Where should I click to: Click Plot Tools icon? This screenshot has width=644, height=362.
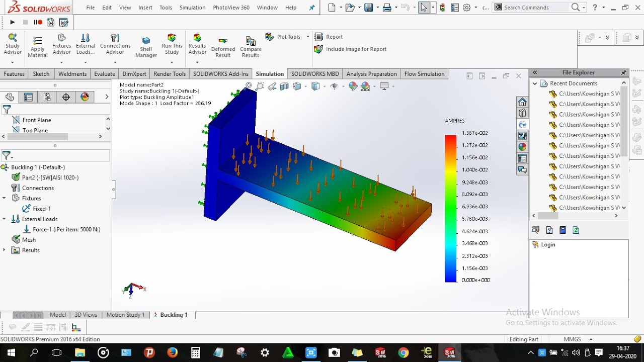269,37
